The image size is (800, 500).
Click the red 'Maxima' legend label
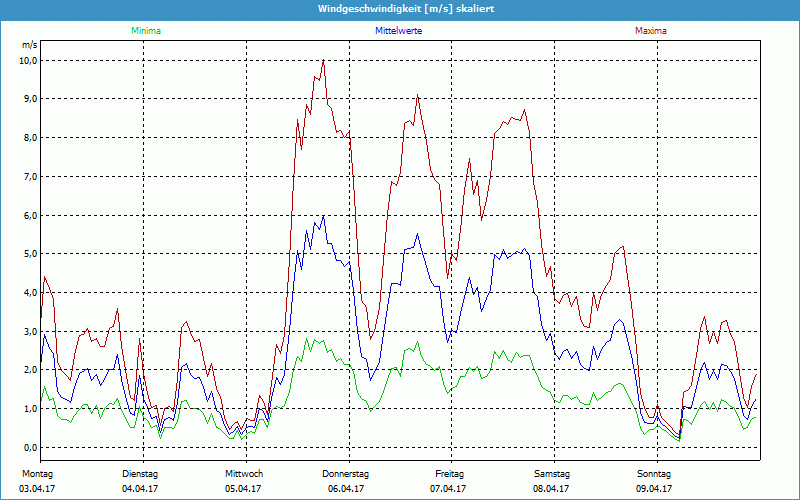pos(651,31)
